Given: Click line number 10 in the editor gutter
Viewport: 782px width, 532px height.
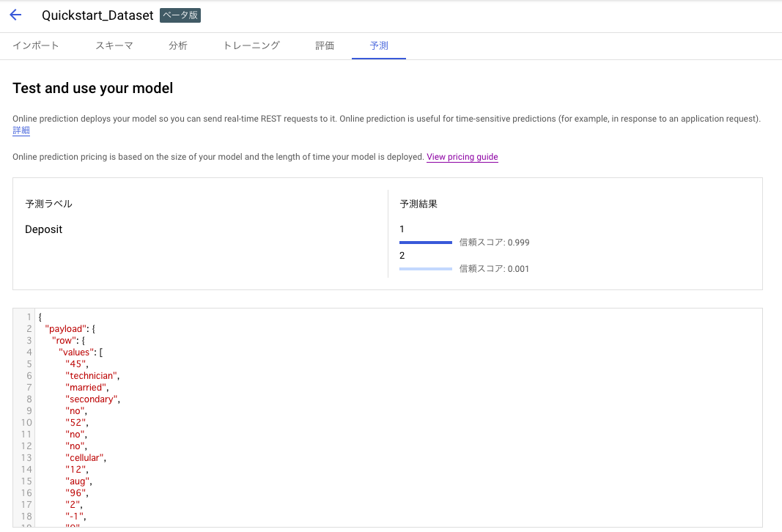Looking at the screenshot, I should point(26,422).
